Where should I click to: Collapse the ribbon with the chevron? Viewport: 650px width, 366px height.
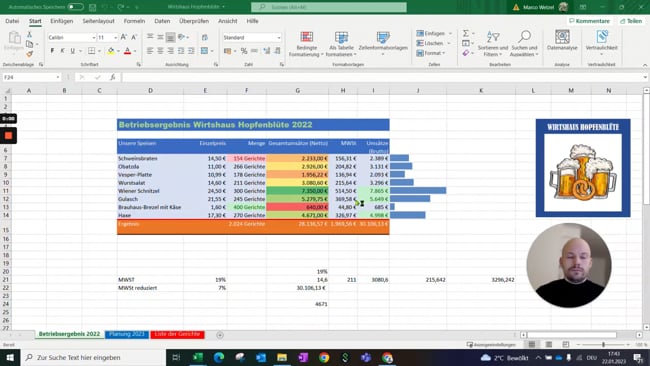tap(645, 65)
